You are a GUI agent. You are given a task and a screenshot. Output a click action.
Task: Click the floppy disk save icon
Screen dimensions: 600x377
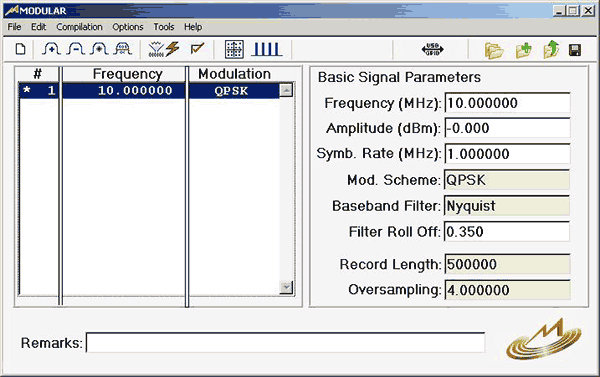[575, 50]
